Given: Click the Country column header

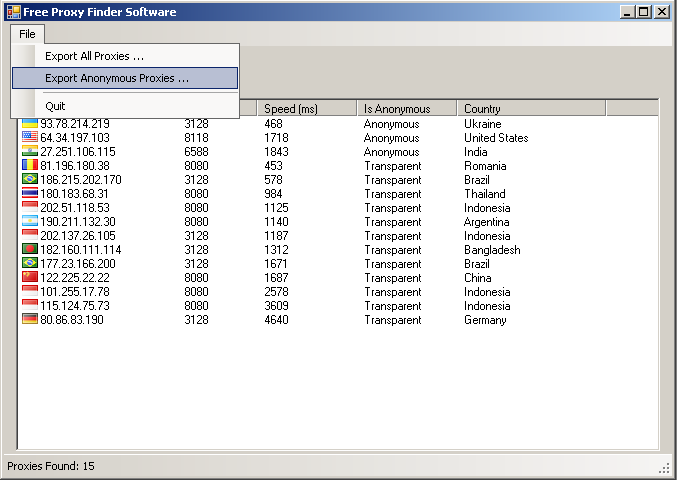Looking at the screenshot, I should pyautogui.click(x=530, y=109).
